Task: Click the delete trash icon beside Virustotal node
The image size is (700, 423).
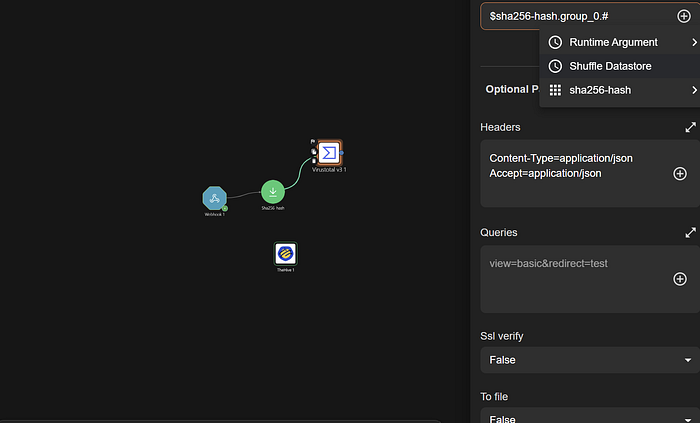Action: click(x=314, y=161)
